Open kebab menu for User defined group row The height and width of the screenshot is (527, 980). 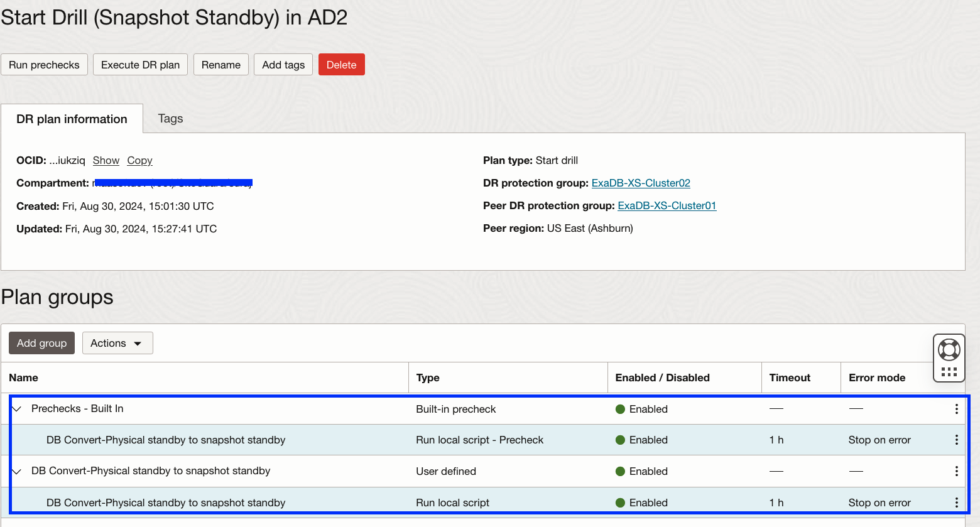(x=956, y=471)
